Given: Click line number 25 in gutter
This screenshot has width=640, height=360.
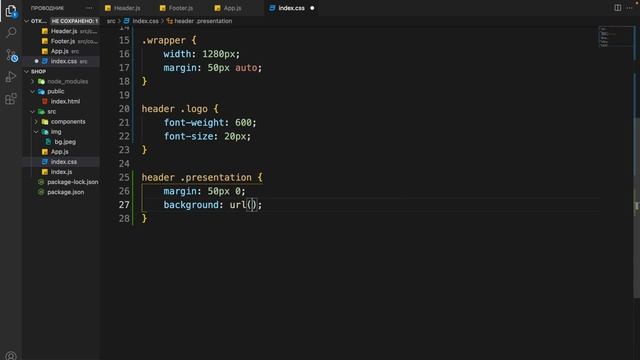Looking at the screenshot, I should (x=124, y=178).
